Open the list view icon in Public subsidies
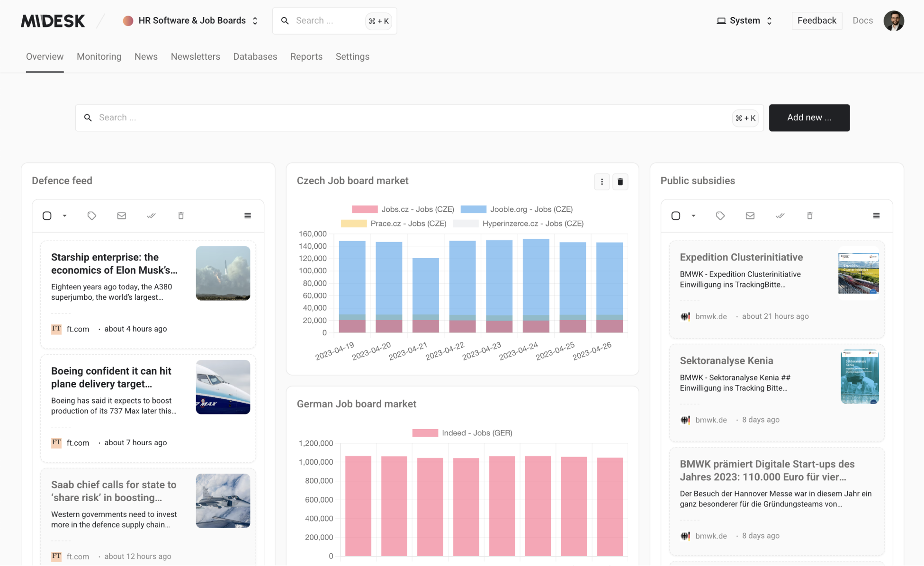Image resolution: width=924 pixels, height=566 pixels. [x=876, y=216]
